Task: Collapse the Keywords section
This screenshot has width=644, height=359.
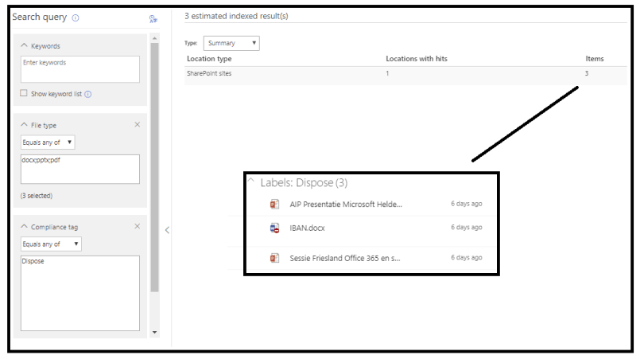Action: pyautogui.click(x=24, y=46)
